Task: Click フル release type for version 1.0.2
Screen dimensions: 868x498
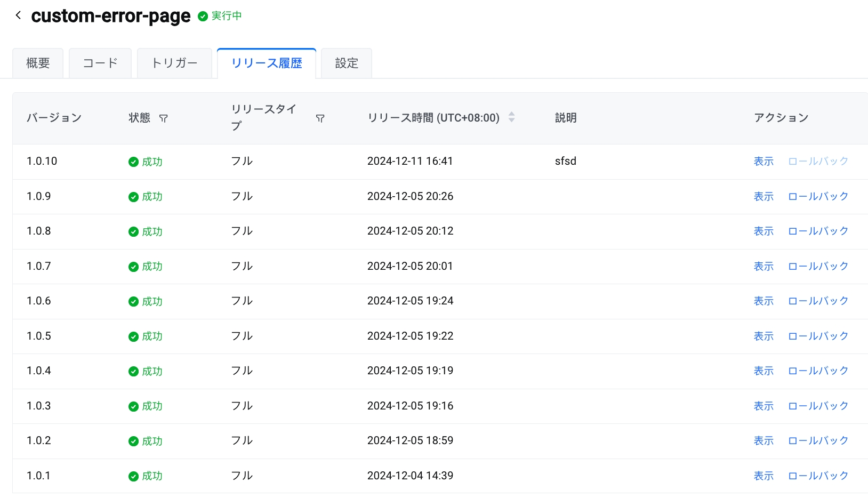Action: [x=242, y=440]
